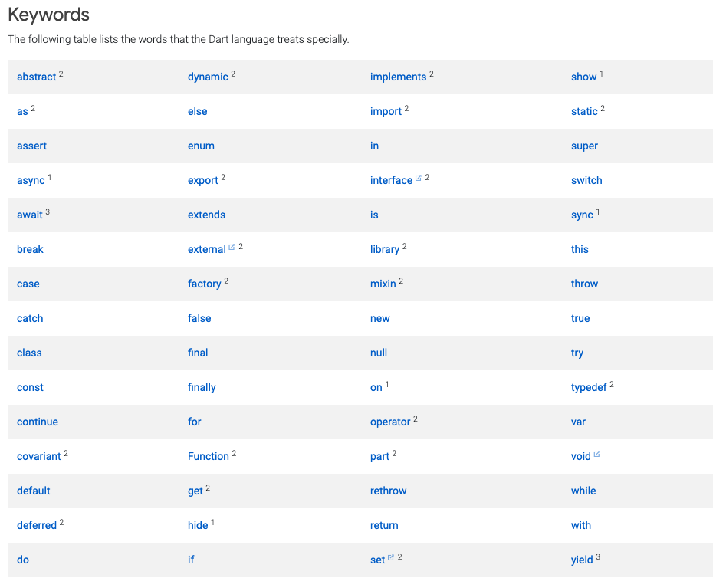Open the external keyword link

point(206,250)
